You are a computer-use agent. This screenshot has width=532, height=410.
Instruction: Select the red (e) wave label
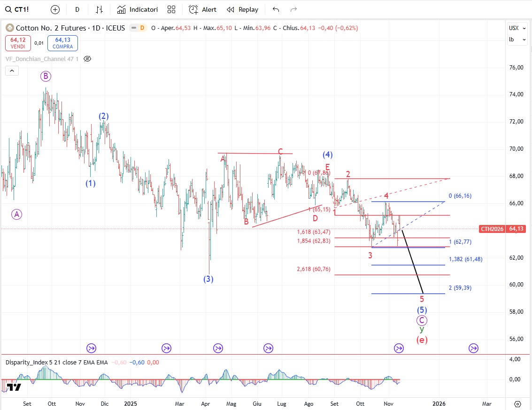[422, 340]
